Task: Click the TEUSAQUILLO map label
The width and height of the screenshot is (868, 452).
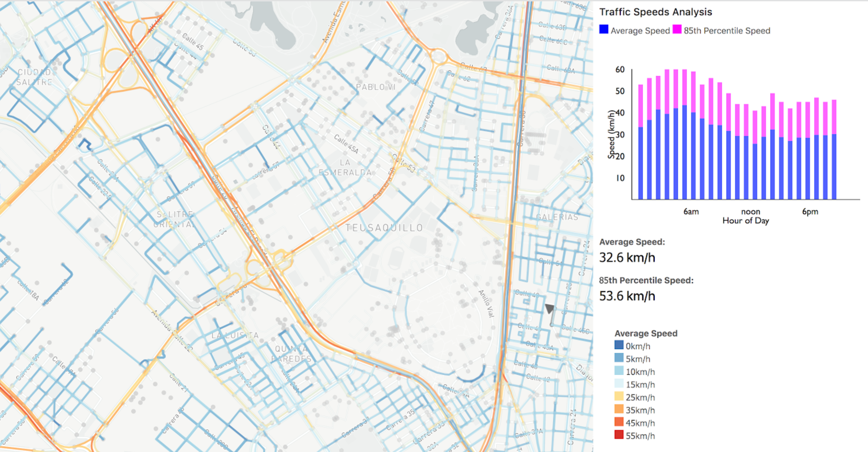Action: coord(384,228)
